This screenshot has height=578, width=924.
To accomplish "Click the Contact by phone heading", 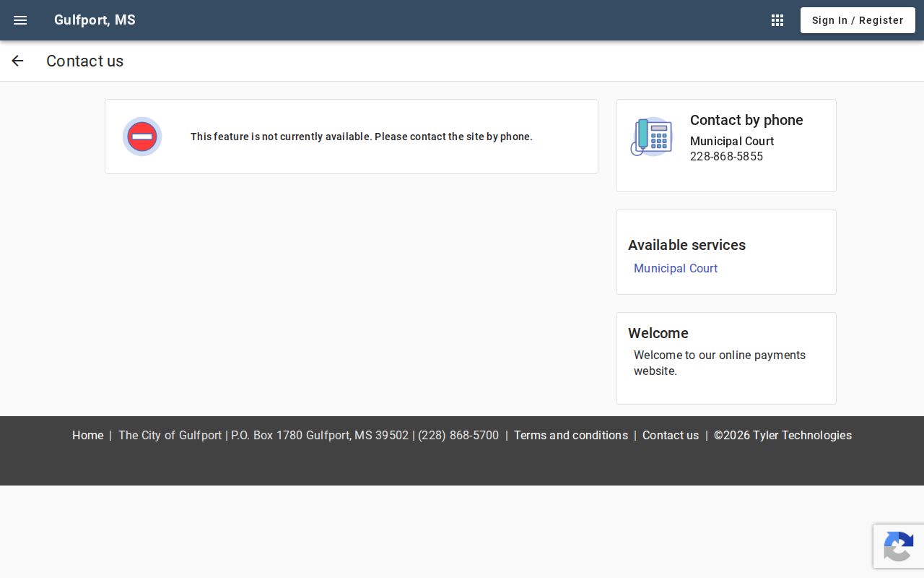I will click(746, 120).
